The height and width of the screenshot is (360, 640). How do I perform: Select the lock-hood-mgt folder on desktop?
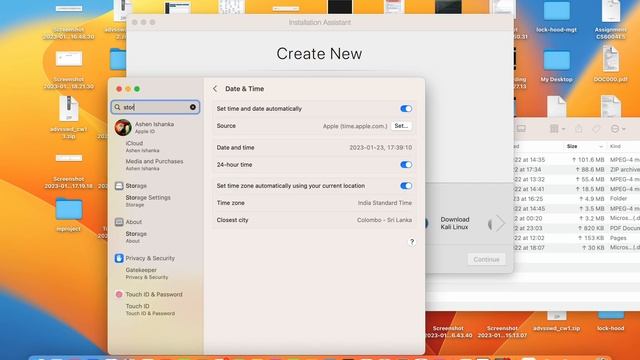557,16
